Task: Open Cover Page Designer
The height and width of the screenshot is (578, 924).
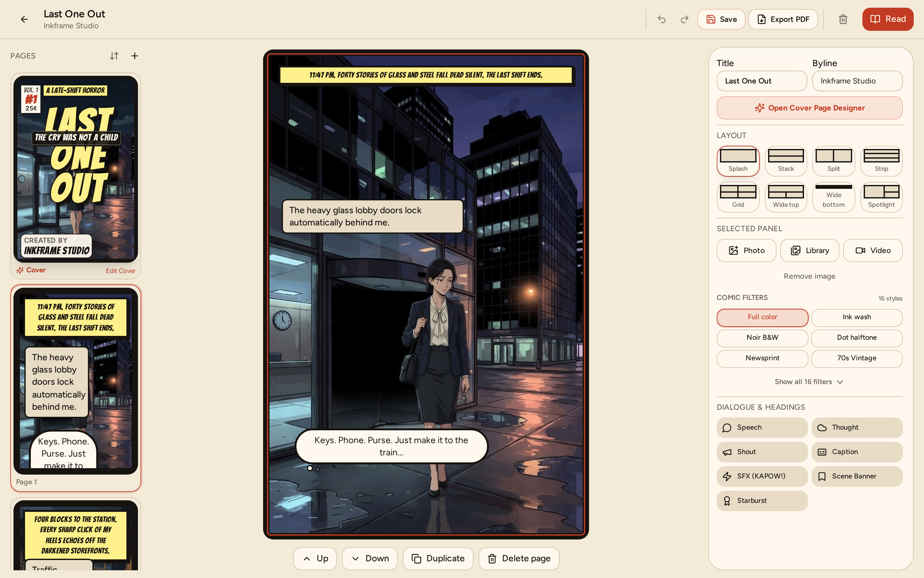Action: (809, 108)
